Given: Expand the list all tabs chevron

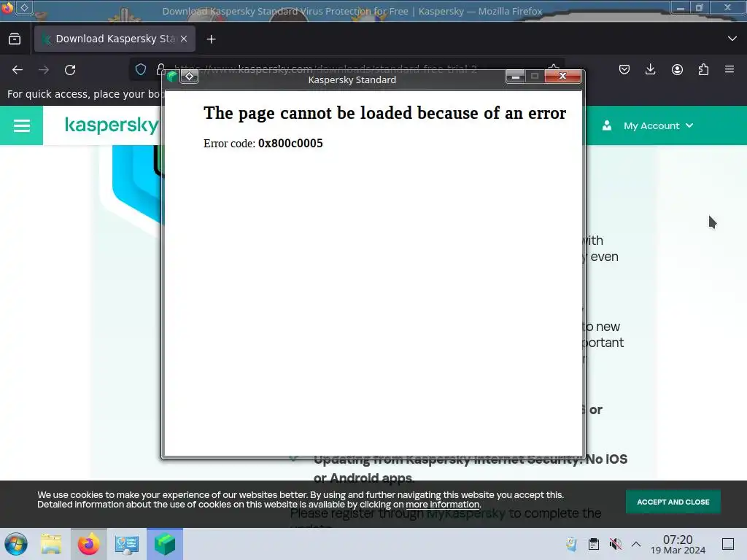Looking at the screenshot, I should pos(732,39).
